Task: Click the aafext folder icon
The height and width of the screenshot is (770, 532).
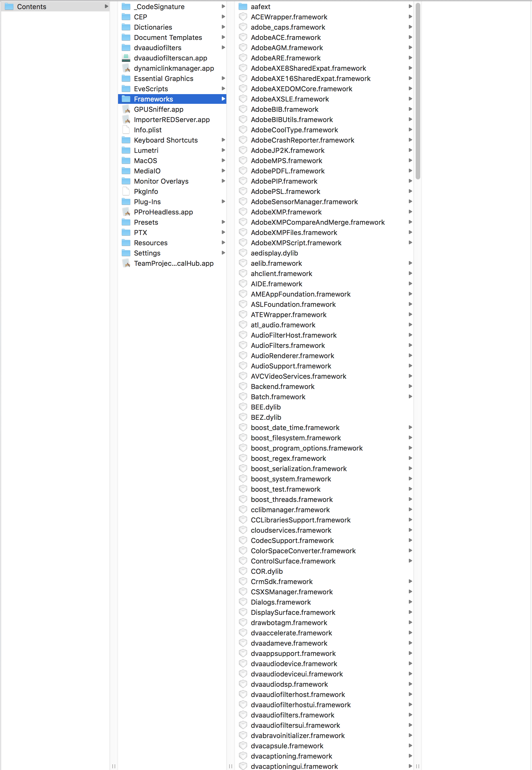Action: point(243,6)
